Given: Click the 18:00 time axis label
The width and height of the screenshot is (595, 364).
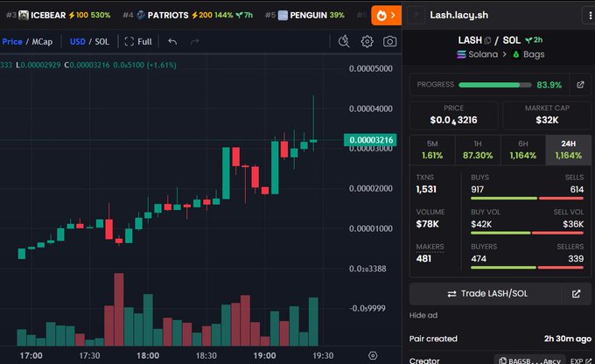Looking at the screenshot, I should tap(148, 355).
